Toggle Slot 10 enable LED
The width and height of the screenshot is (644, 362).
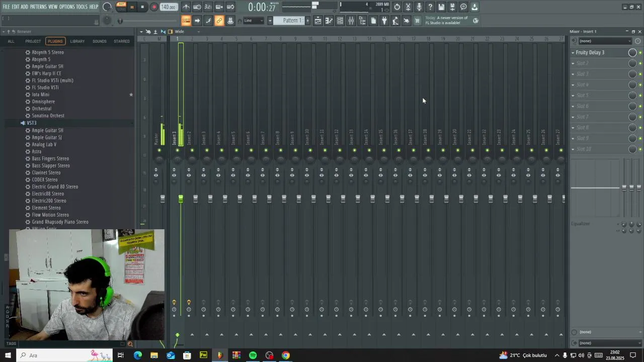pos(640,149)
